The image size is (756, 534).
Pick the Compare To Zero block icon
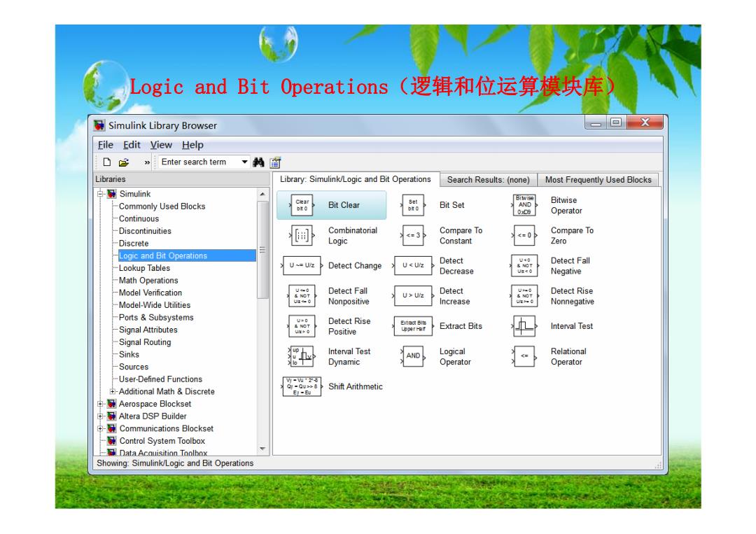coord(524,236)
